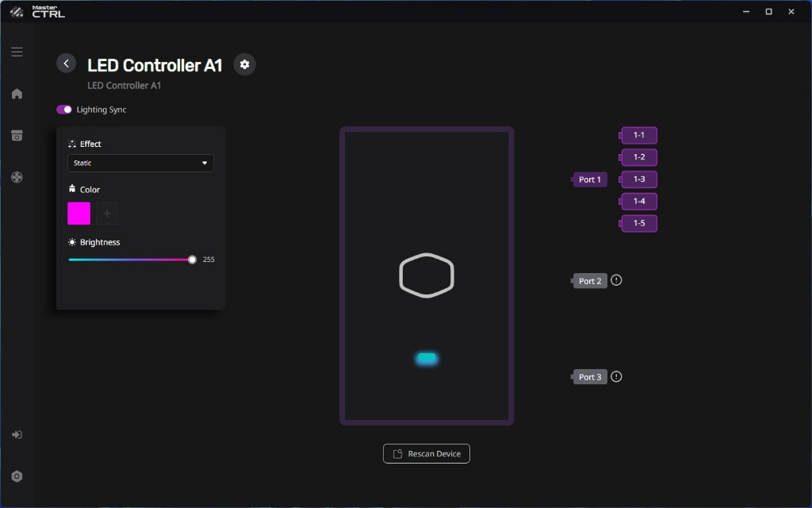This screenshot has width=812, height=508.
Task: Select the magenta color swatch
Action: pyautogui.click(x=79, y=213)
